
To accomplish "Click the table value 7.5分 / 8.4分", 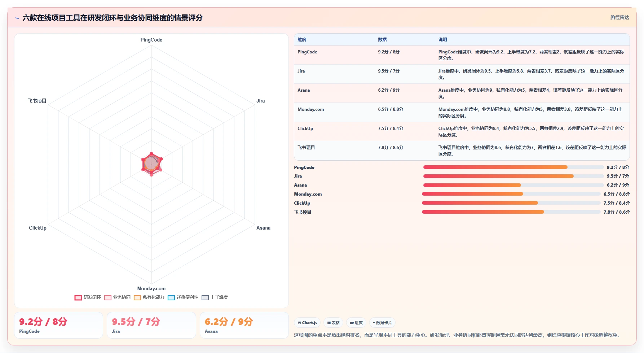I will click(391, 128).
